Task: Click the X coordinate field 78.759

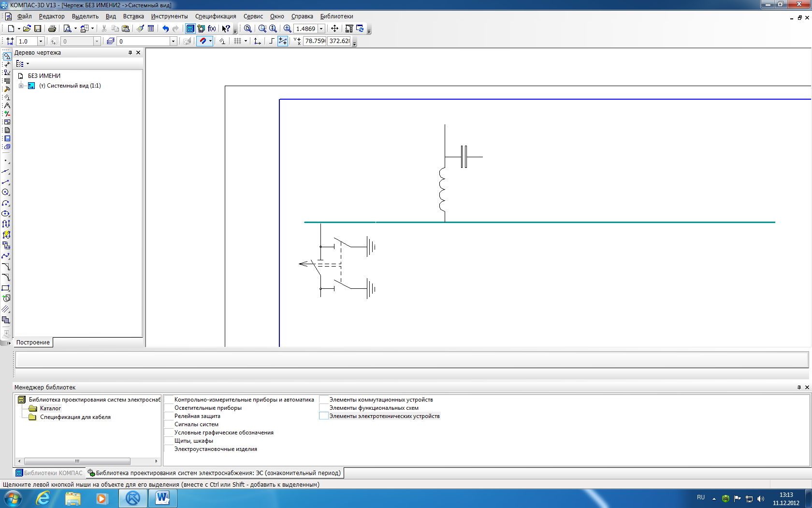Action: pos(315,41)
